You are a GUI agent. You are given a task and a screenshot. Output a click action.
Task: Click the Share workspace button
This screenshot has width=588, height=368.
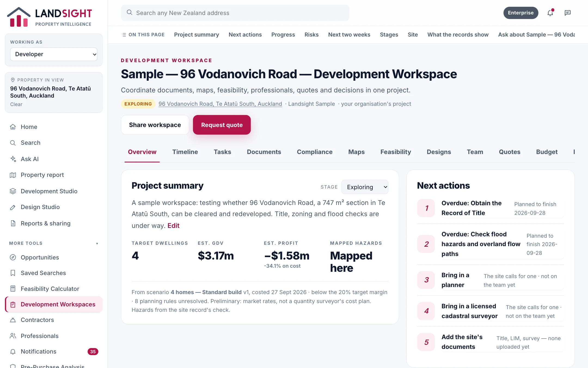point(155,125)
